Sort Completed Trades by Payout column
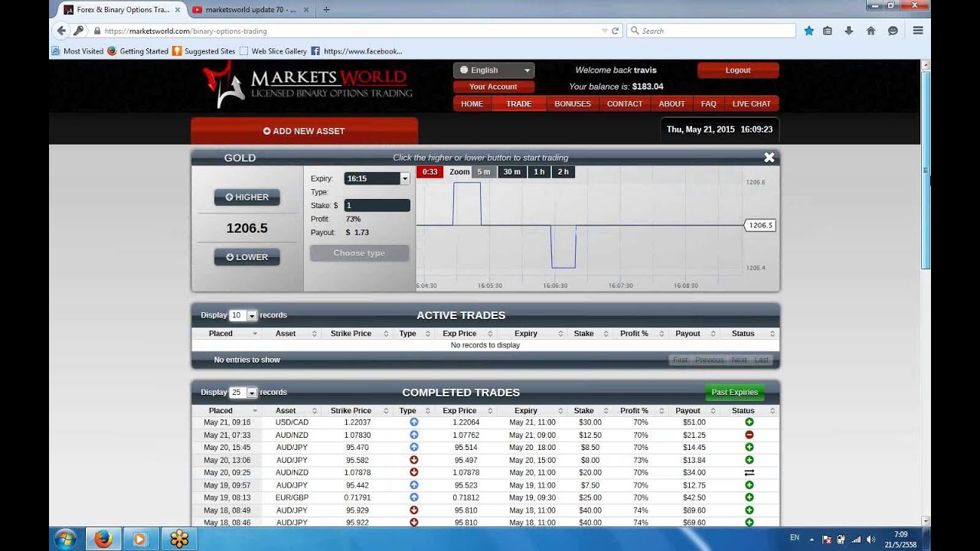 coord(694,411)
